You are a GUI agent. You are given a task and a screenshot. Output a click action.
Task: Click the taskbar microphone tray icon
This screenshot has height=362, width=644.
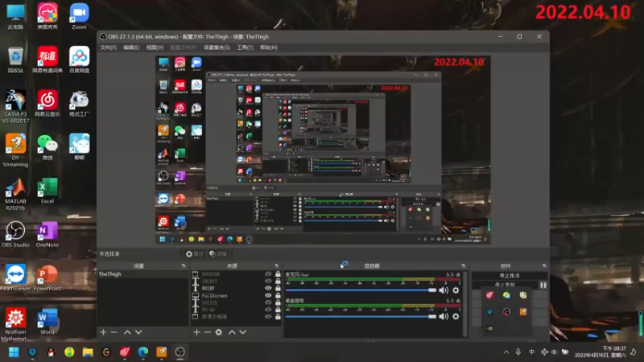point(518,352)
